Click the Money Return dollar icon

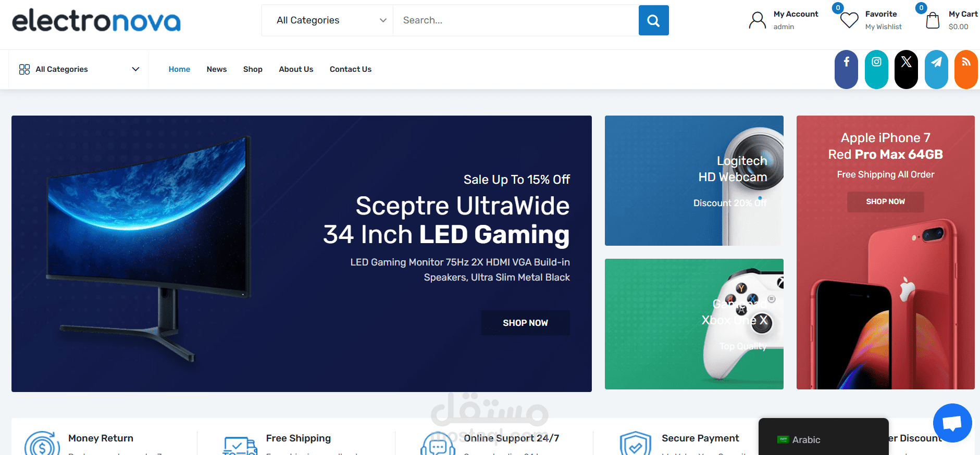tap(42, 444)
